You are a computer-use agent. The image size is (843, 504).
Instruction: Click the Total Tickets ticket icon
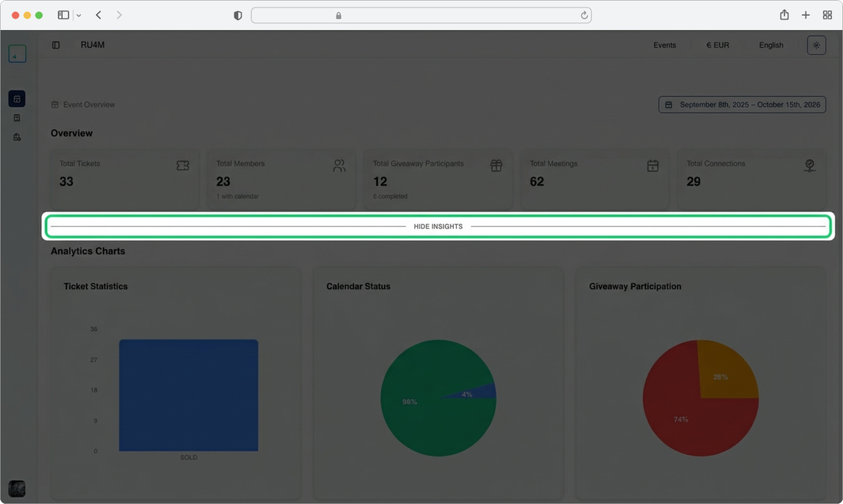coord(183,166)
